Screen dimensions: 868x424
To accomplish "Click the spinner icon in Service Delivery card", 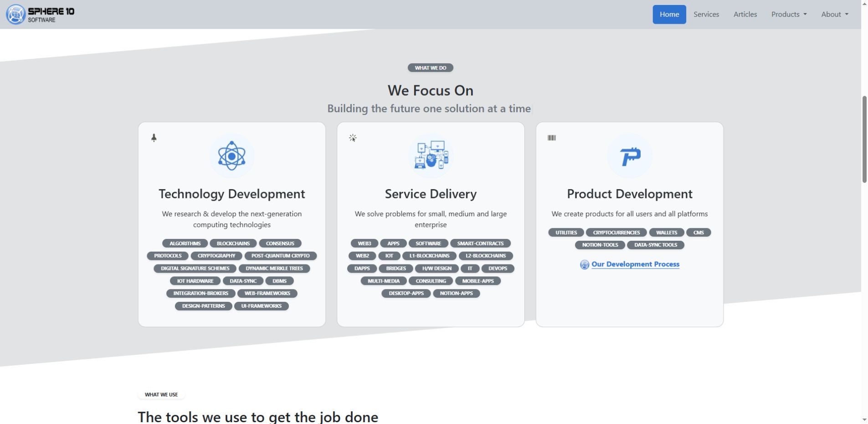I will click(x=353, y=138).
